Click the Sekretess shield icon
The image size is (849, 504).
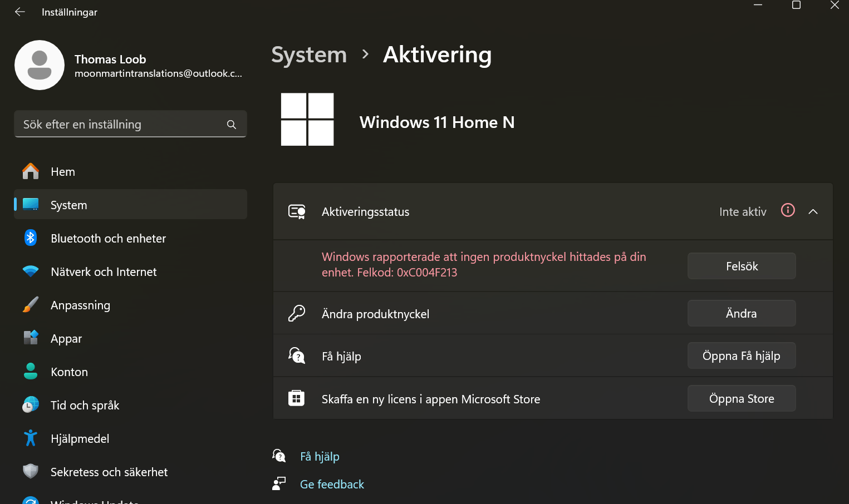click(31, 471)
